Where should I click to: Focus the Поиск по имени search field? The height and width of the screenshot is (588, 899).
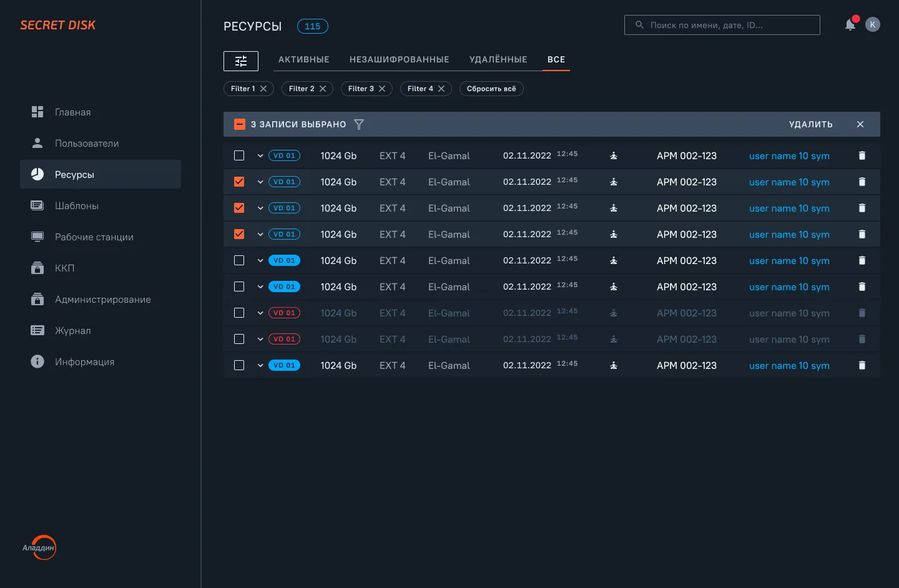click(722, 25)
